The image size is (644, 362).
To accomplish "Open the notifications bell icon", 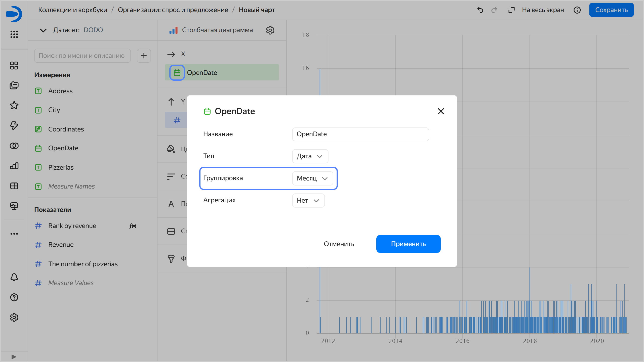I will (14, 277).
